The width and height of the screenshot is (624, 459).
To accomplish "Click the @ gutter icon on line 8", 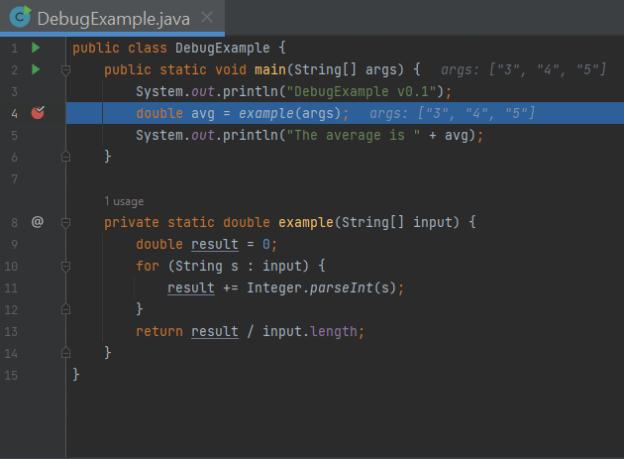I will coord(38,222).
